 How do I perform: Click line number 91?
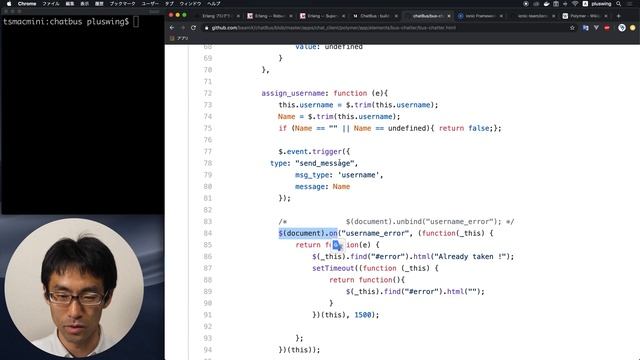pos(208,315)
